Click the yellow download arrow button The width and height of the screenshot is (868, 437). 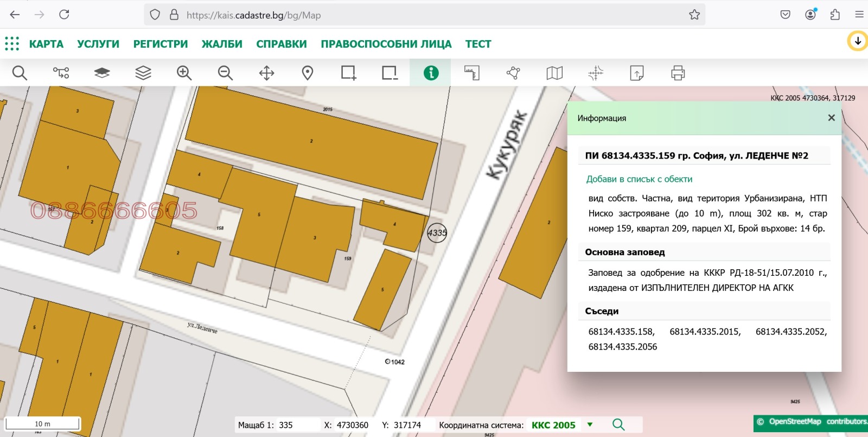pos(858,41)
